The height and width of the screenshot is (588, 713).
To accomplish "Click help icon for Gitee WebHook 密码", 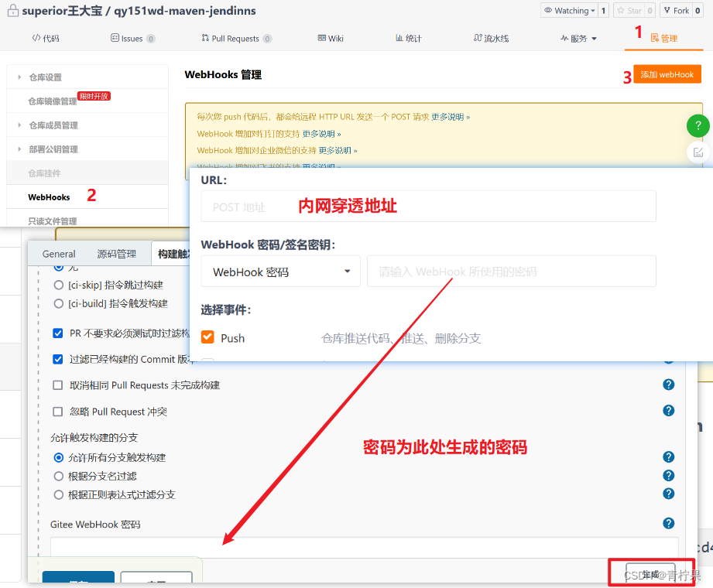I will (668, 524).
